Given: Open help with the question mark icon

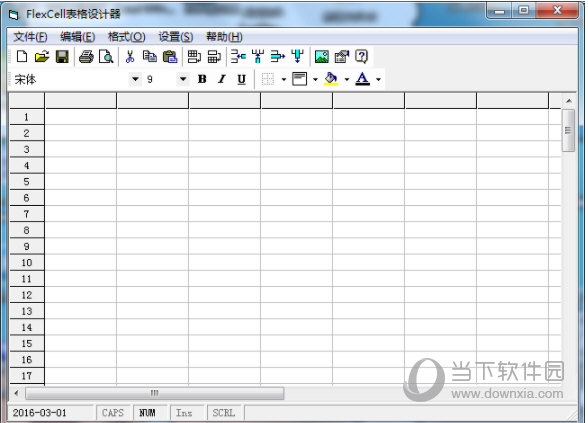Looking at the screenshot, I should click(x=362, y=57).
